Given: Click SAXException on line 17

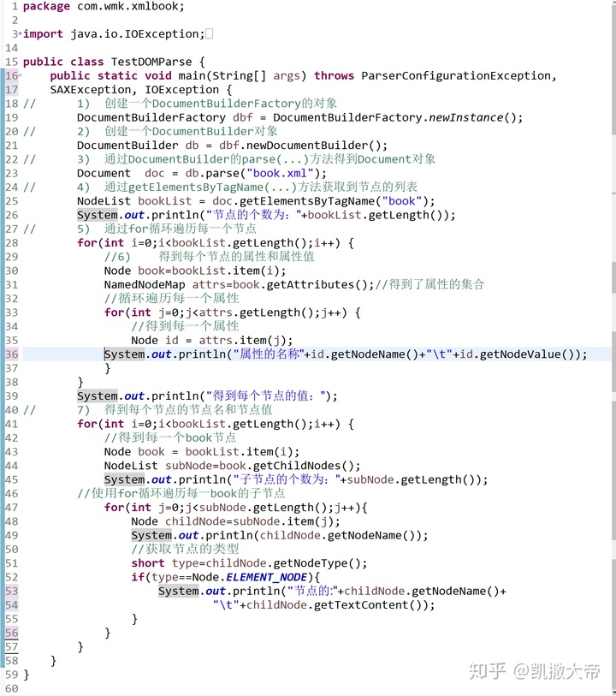Looking at the screenshot, I should tap(91, 90).
